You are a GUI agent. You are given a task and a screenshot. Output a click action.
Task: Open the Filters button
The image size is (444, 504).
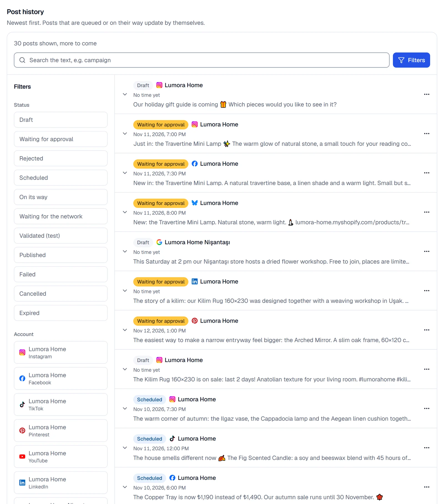point(411,60)
